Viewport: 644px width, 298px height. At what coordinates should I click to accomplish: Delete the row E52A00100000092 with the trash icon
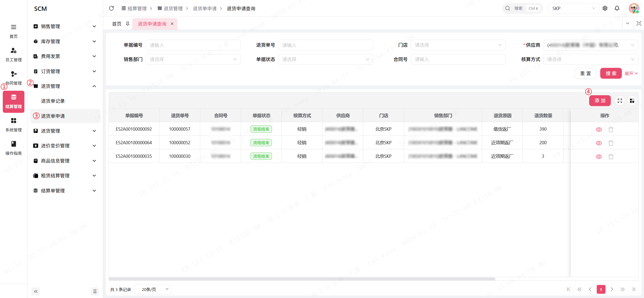pyautogui.click(x=611, y=129)
